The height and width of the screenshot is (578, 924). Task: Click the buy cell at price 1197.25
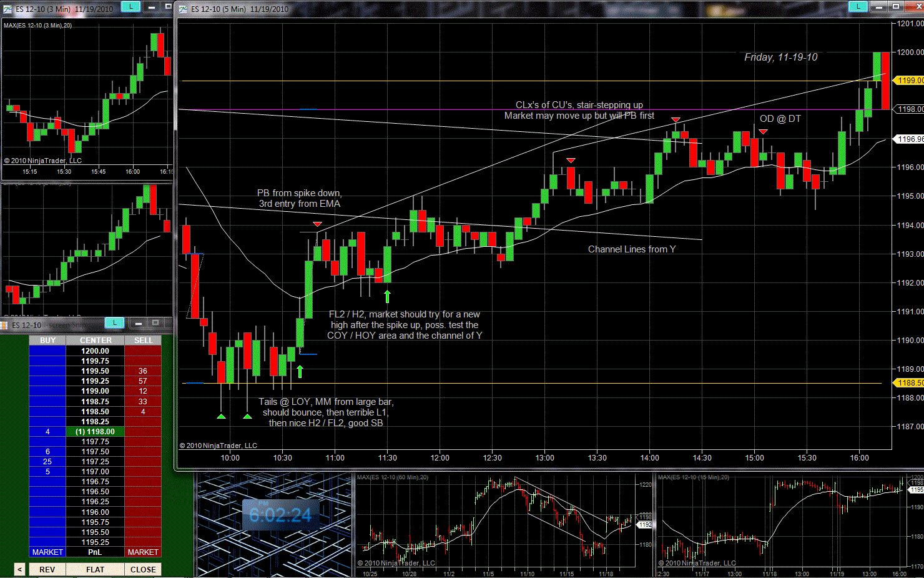point(47,462)
